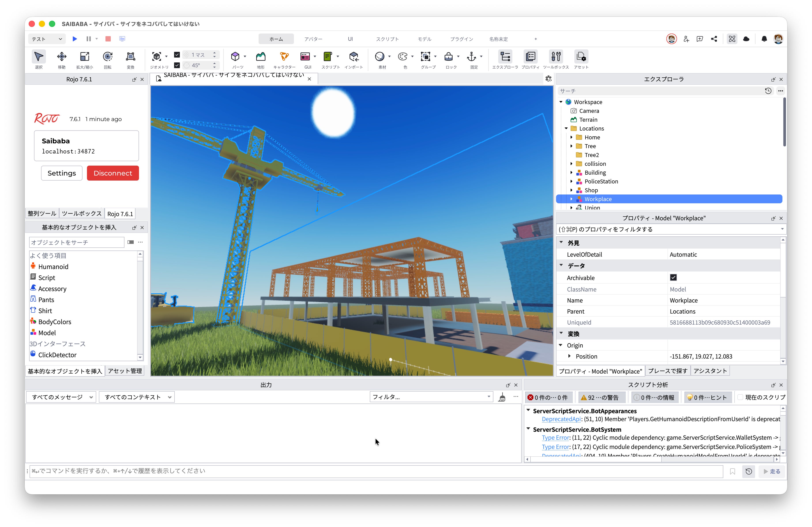
Task: Activate the Rotate (回転) tool
Action: coord(107,60)
